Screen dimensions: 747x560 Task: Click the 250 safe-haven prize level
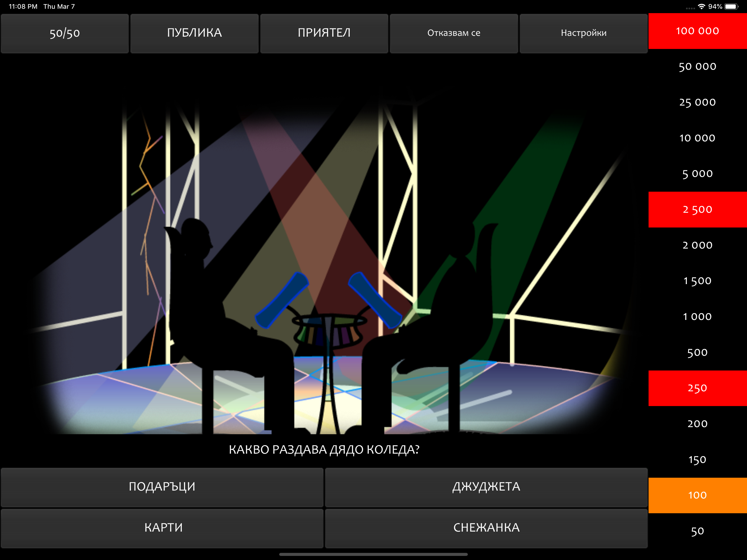[698, 388]
